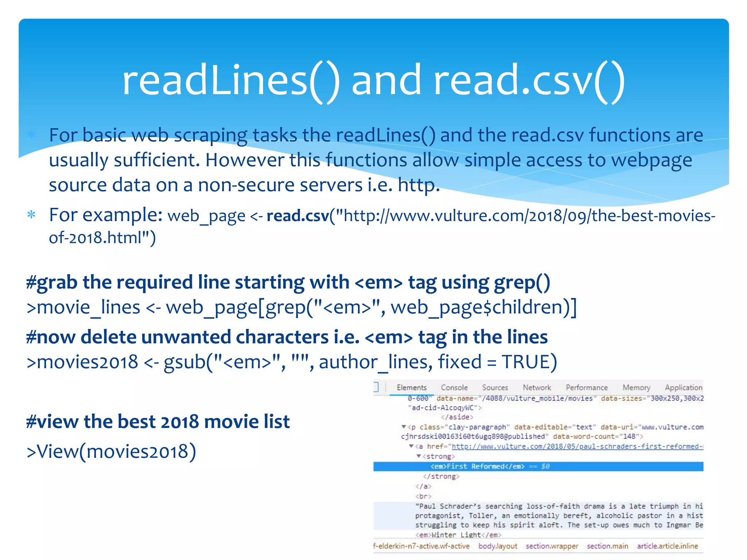Click article.article.inline breadcrumb
The height and width of the screenshot is (560, 747).
[667, 546]
